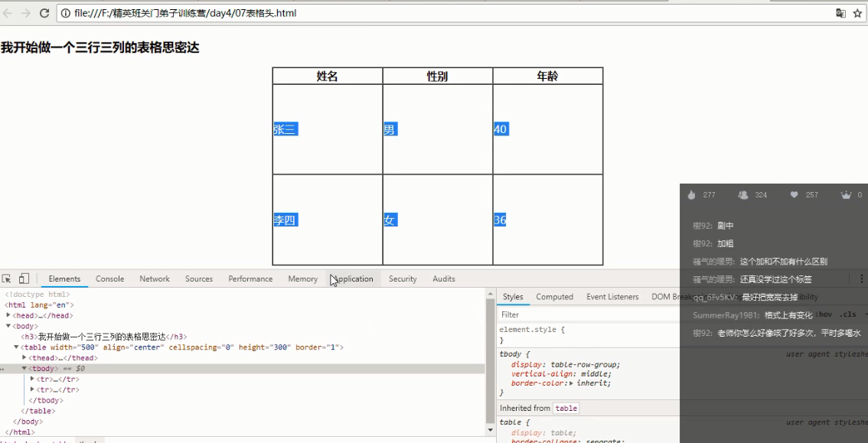Viewport: 868px width, 443px height.
Task: Reload the page with the refresh icon
Action: (x=44, y=13)
